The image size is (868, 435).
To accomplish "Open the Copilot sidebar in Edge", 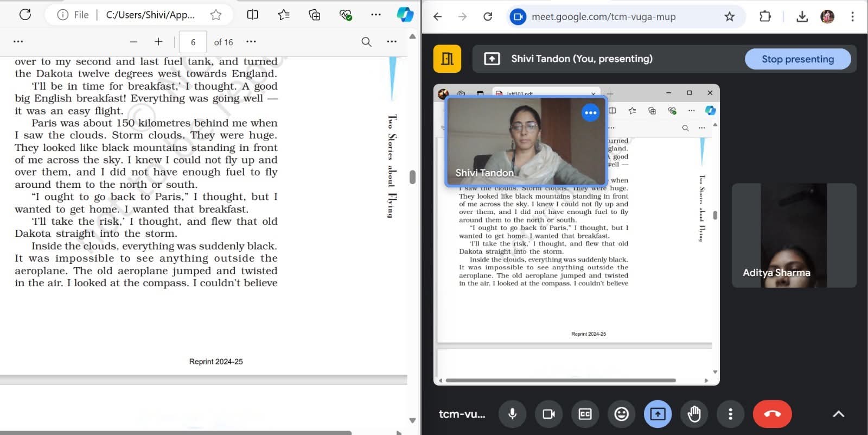I will [405, 15].
